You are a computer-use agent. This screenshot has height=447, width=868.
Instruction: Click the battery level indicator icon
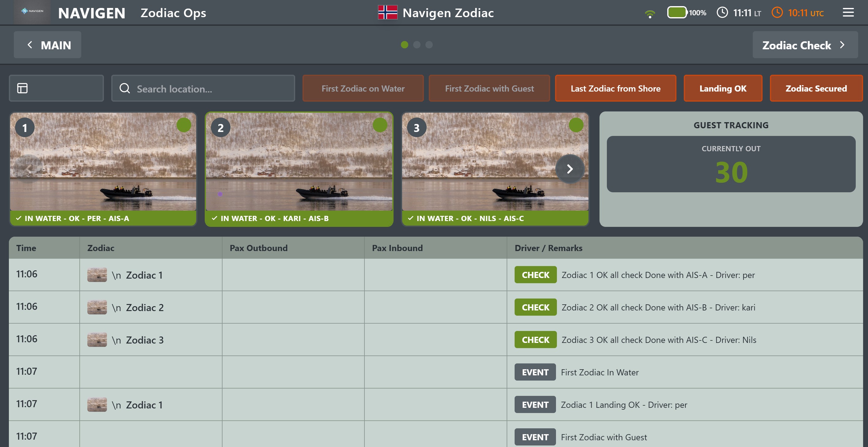point(677,13)
